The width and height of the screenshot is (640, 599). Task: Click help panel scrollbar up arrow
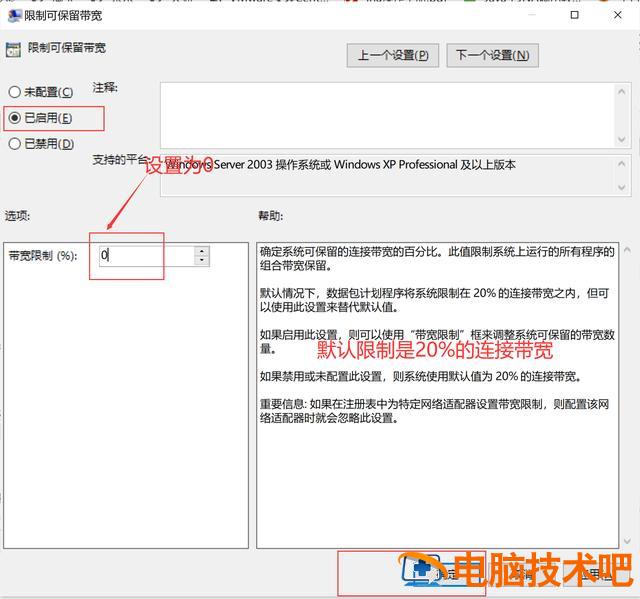tap(627, 249)
